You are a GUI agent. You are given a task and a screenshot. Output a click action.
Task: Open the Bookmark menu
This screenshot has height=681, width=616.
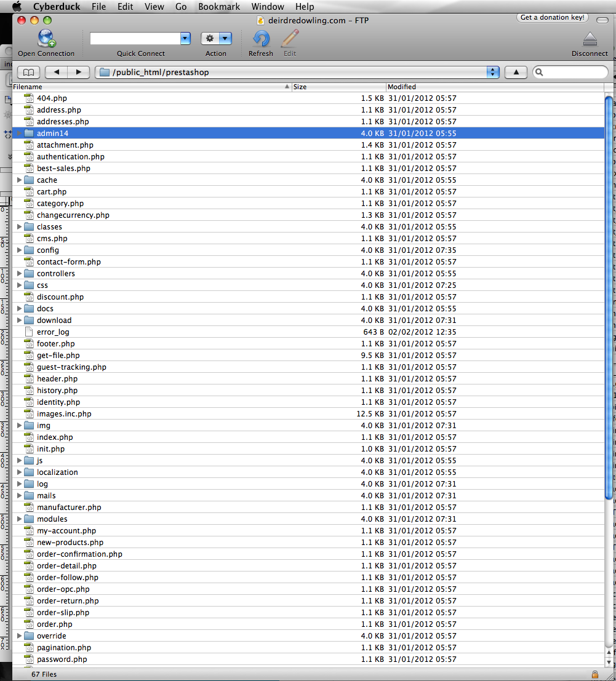click(219, 7)
